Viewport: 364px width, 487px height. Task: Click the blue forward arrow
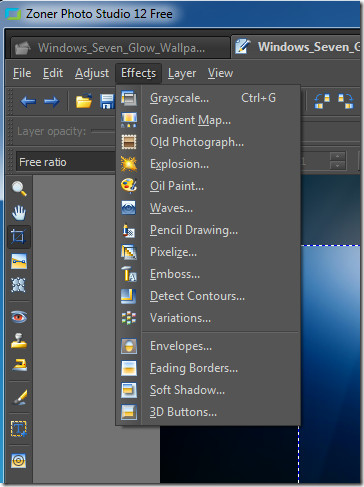pyautogui.click(x=52, y=101)
